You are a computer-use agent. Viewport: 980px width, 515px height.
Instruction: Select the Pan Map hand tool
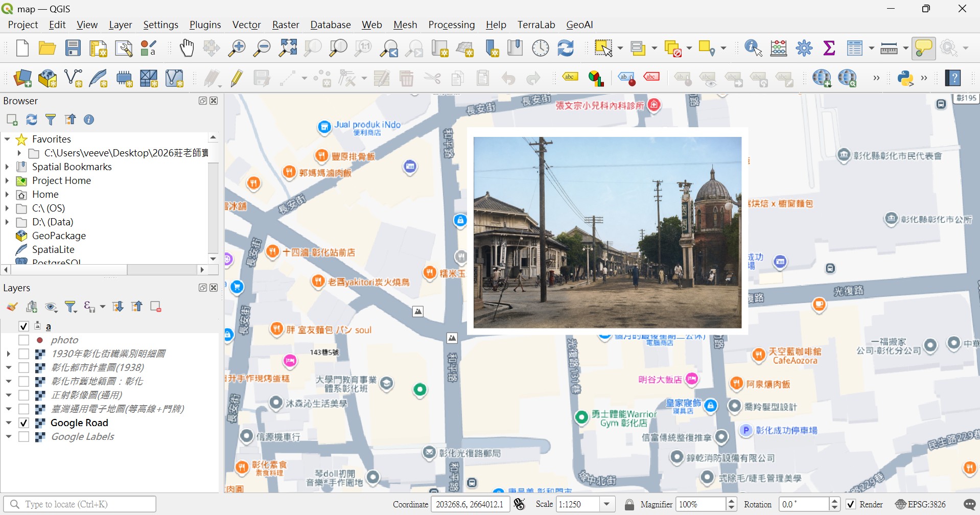tap(187, 48)
